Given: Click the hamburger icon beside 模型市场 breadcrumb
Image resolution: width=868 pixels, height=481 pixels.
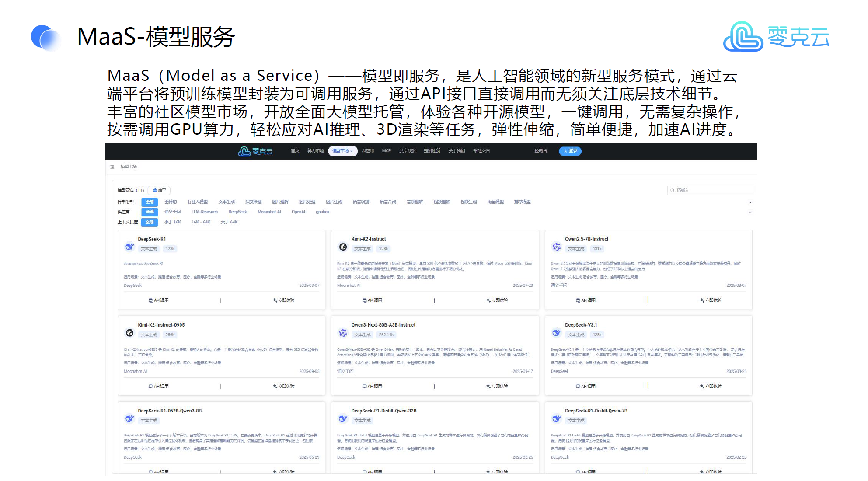Looking at the screenshot, I should [x=112, y=167].
